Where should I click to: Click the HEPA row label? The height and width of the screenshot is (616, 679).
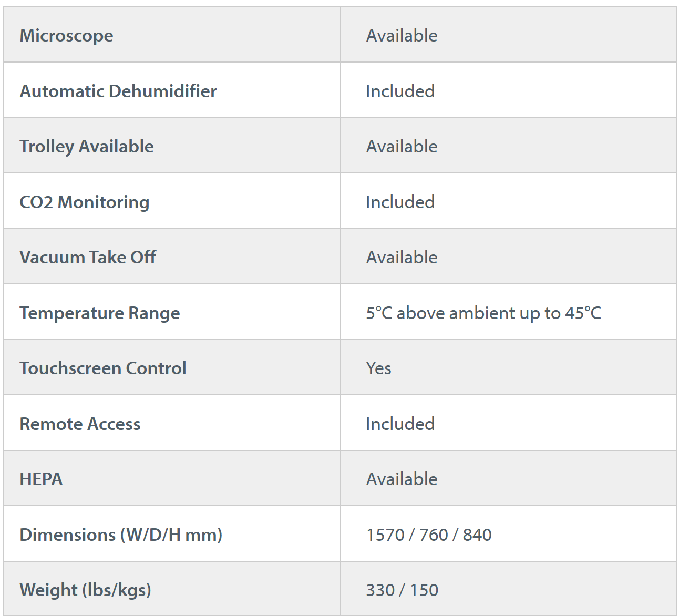(x=41, y=479)
